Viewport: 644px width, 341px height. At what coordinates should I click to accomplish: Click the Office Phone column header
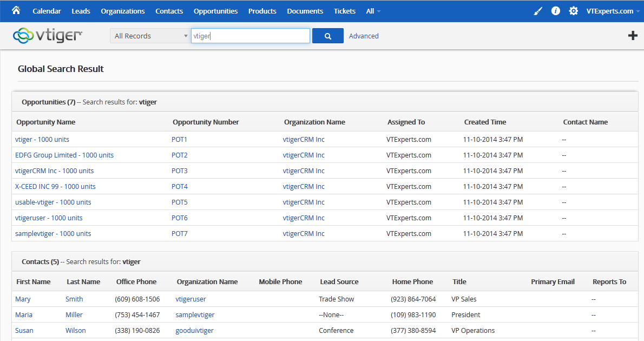click(136, 282)
